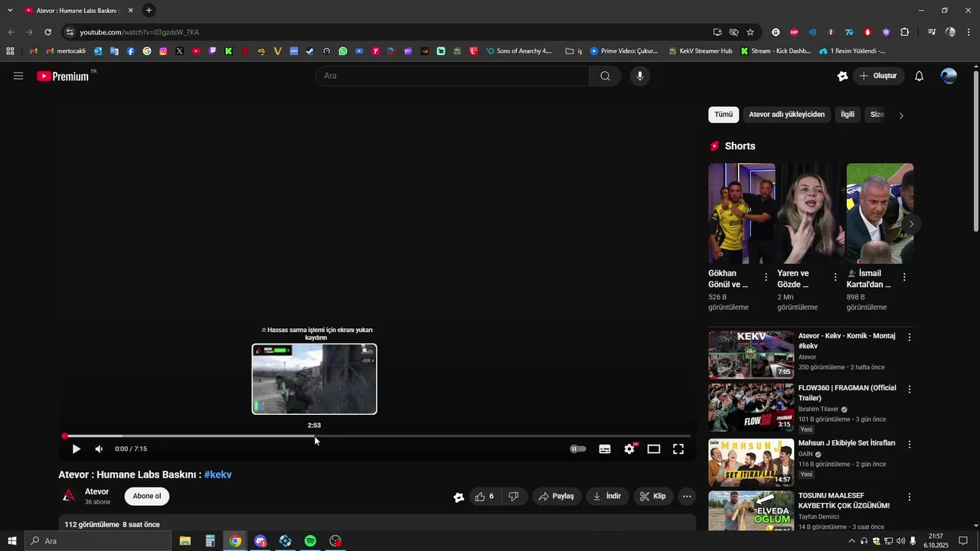Toggle subtitles with the captions button
980x551 pixels.
(x=605, y=449)
